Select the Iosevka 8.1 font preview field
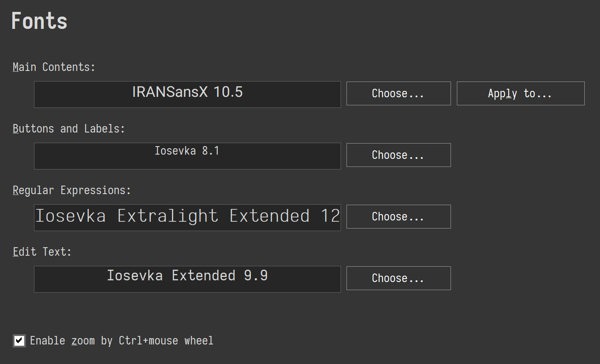Image resolution: width=600 pixels, height=364 pixels. (x=187, y=156)
